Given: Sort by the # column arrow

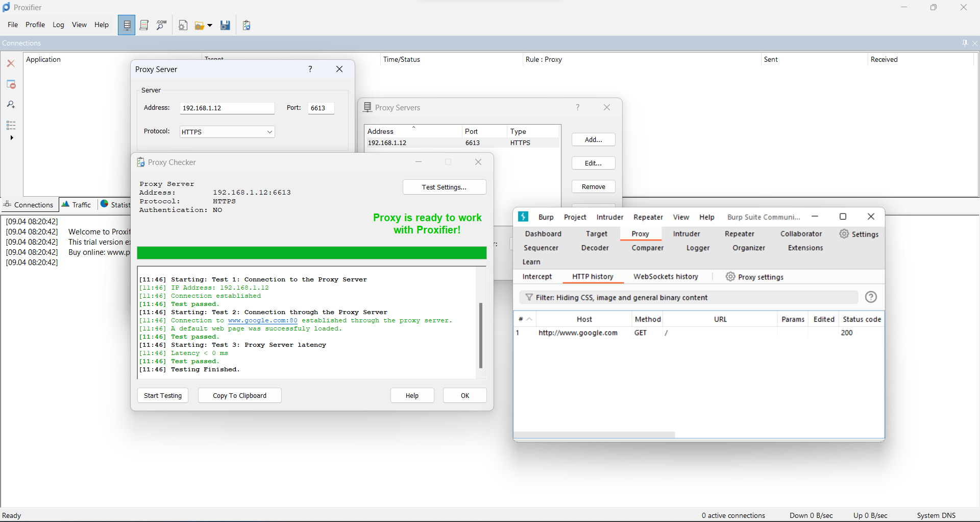Looking at the screenshot, I should pos(530,319).
